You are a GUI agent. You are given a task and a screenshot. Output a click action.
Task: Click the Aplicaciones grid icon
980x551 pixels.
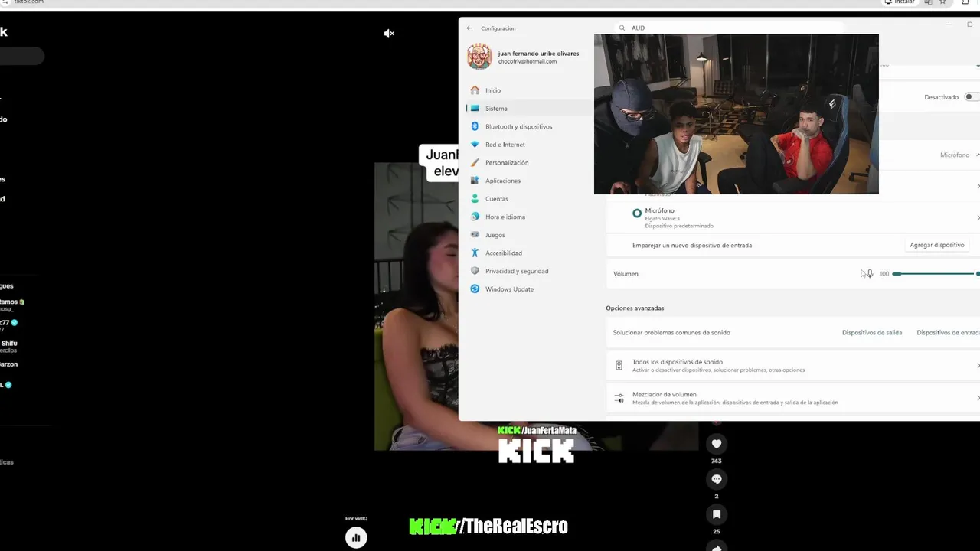[475, 181]
